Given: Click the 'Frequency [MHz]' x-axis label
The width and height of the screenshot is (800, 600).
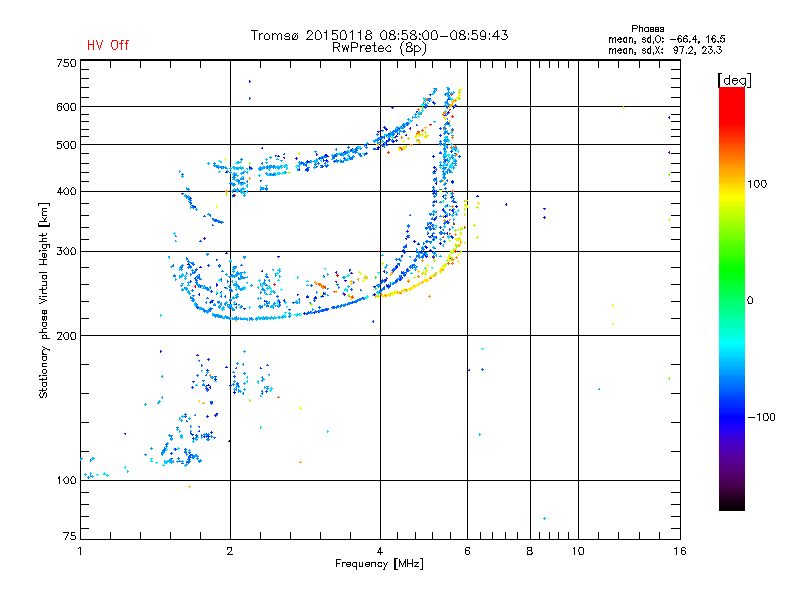Looking at the screenshot, I should point(379,564).
